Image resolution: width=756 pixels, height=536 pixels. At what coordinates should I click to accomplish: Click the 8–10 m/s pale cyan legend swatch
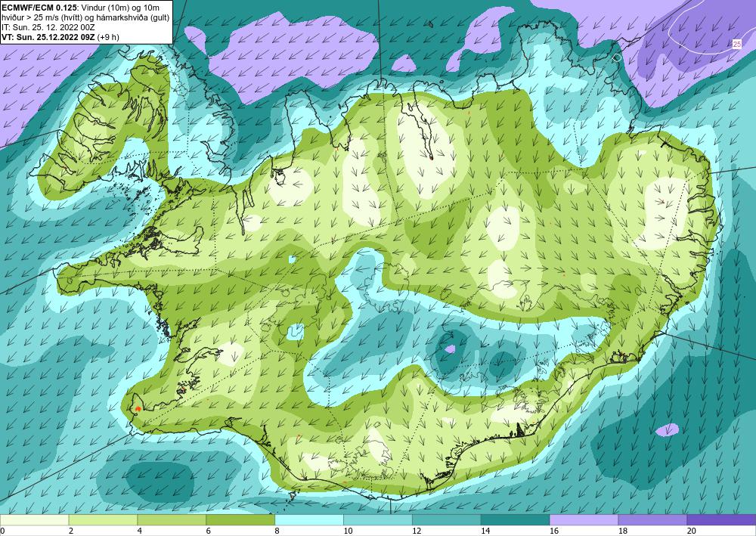[309, 520]
